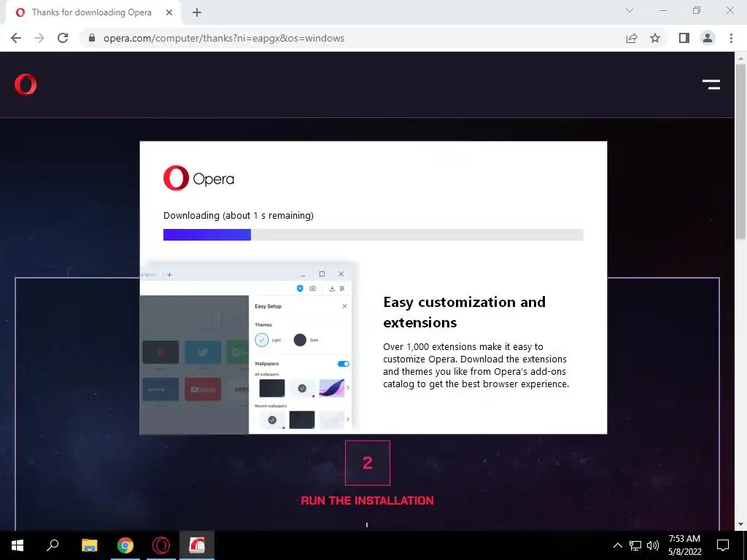Select the Opera installer taskbar icon
Screen dimensions: 747x560
pyautogui.click(x=197, y=545)
